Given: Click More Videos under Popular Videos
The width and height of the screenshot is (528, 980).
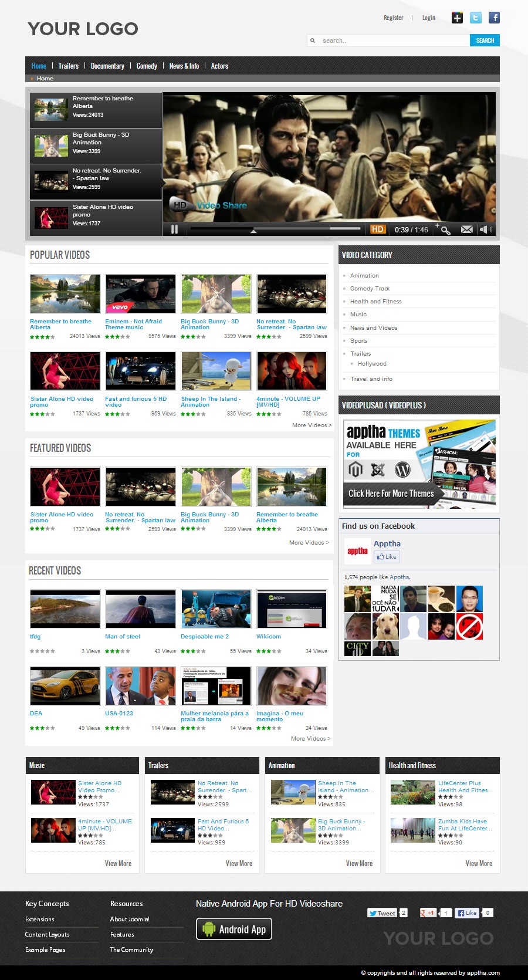Looking at the screenshot, I should (312, 425).
